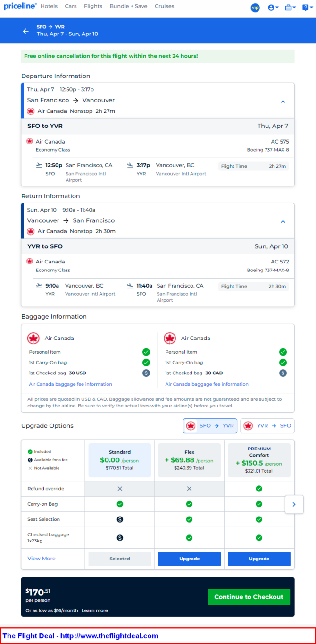Click right baggage panel Air Canada logo
316x644 pixels.
[170, 338]
